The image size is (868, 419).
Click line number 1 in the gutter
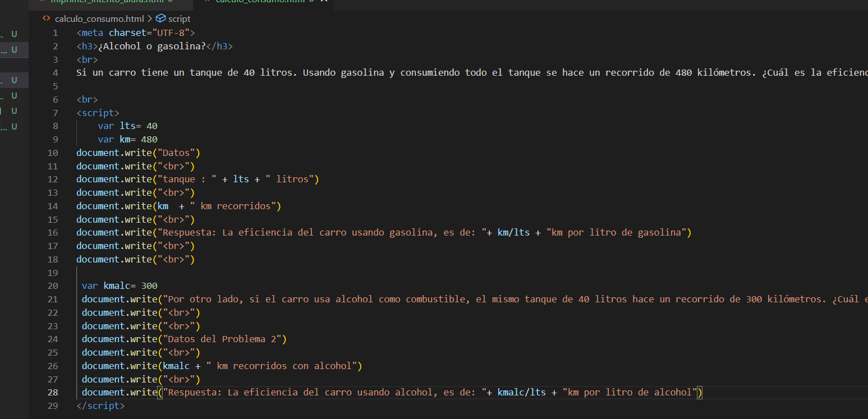pos(56,33)
